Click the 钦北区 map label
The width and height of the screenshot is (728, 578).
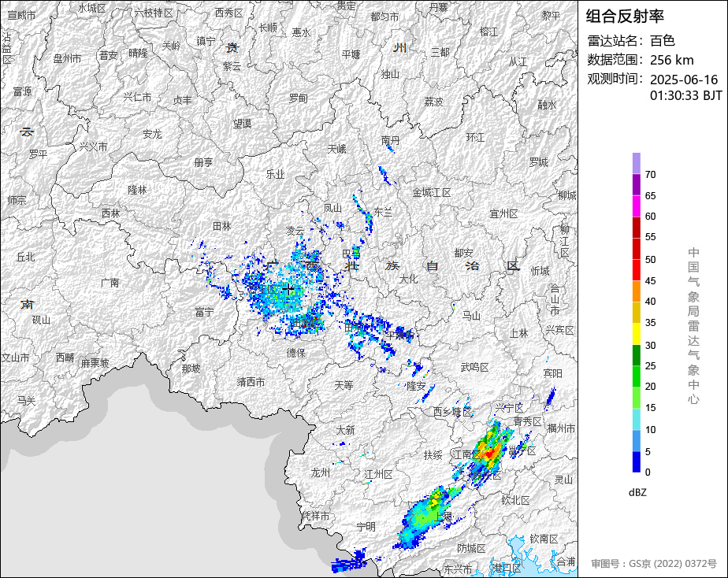515,500
